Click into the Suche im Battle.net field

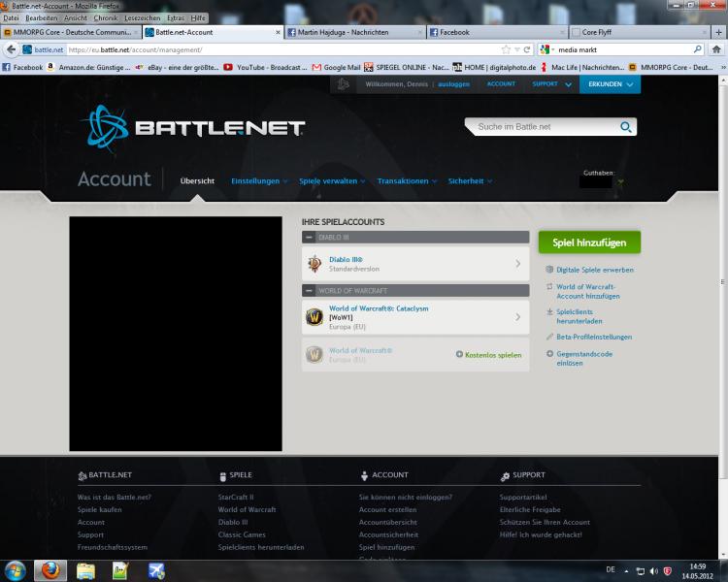pyautogui.click(x=539, y=127)
